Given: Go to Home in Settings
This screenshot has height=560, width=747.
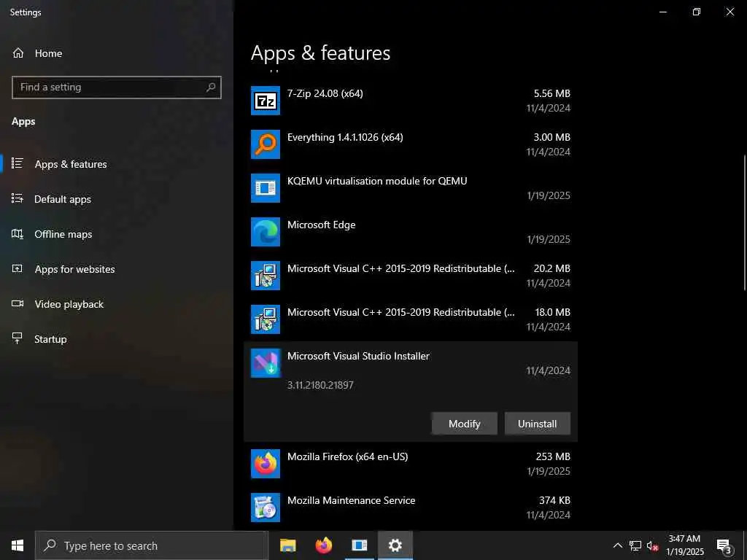Looking at the screenshot, I should [x=117, y=53].
